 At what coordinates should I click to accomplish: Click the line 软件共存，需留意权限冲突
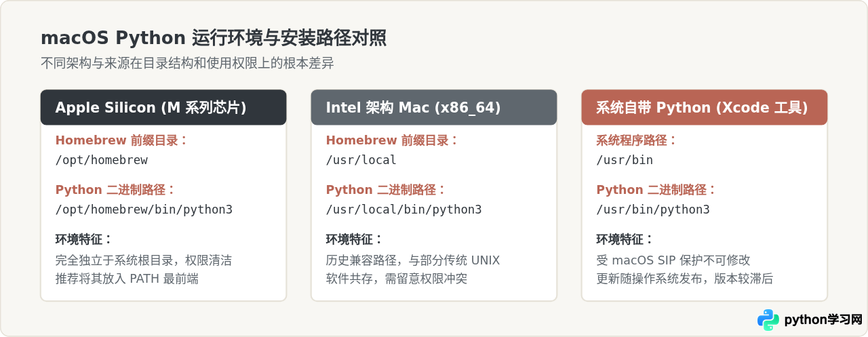[x=397, y=279]
